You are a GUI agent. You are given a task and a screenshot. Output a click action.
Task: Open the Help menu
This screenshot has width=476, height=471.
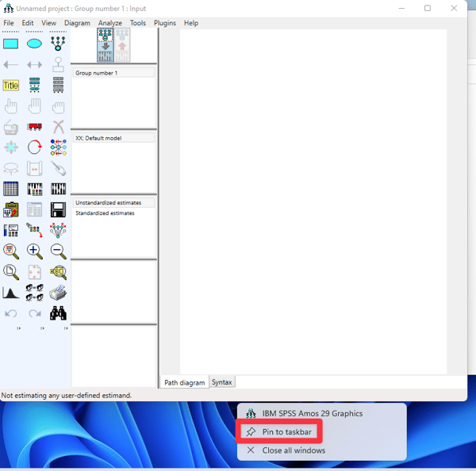coord(191,23)
